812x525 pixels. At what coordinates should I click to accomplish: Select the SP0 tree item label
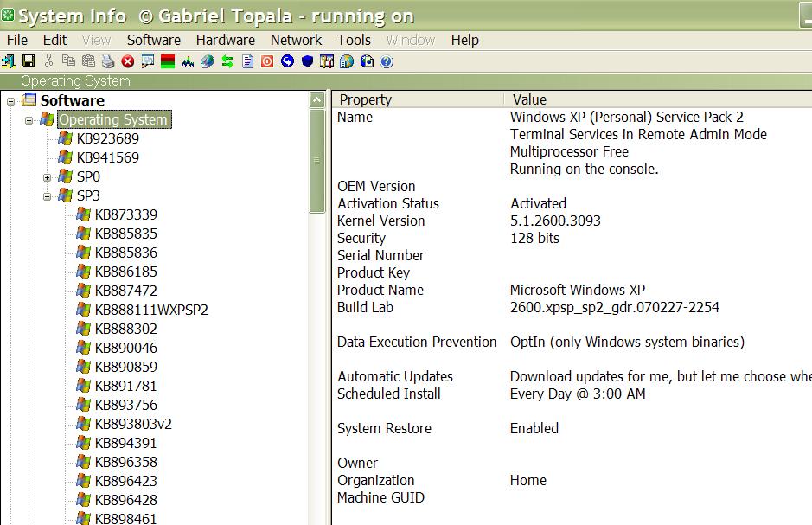88,176
